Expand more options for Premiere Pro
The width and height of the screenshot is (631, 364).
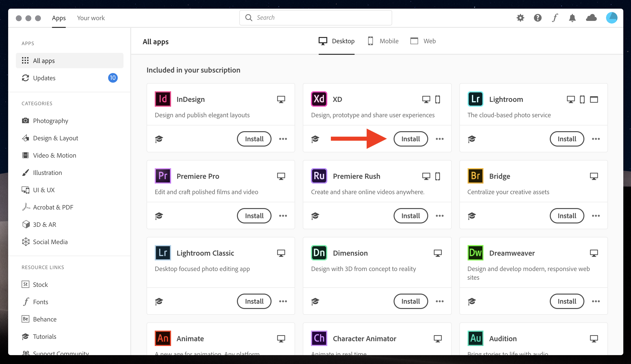click(283, 216)
